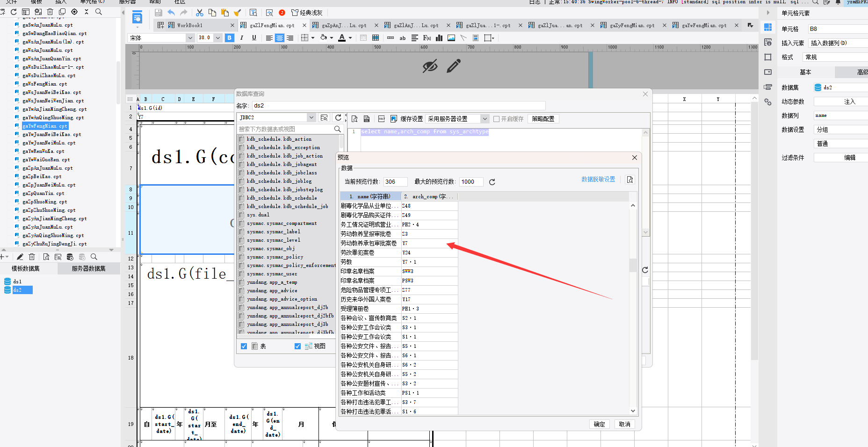Click search icon in table search box
This screenshot has width=868, height=447.
338,129
